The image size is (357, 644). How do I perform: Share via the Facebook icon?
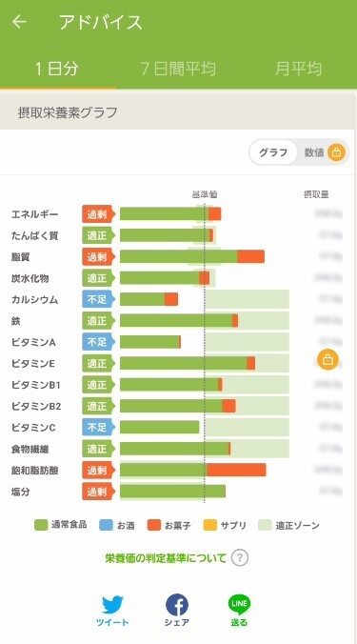177,605
